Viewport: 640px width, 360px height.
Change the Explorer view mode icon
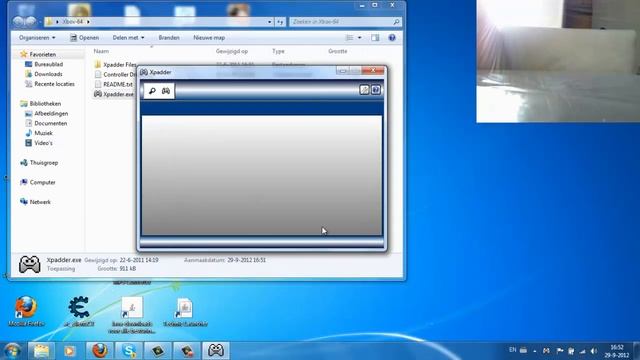tap(349, 38)
